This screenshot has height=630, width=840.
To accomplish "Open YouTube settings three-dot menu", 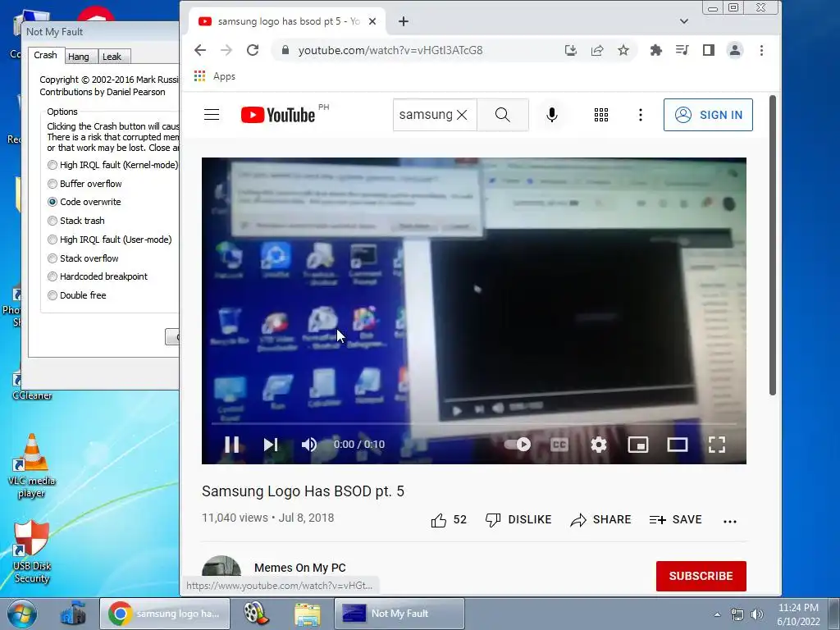I will pyautogui.click(x=640, y=115).
